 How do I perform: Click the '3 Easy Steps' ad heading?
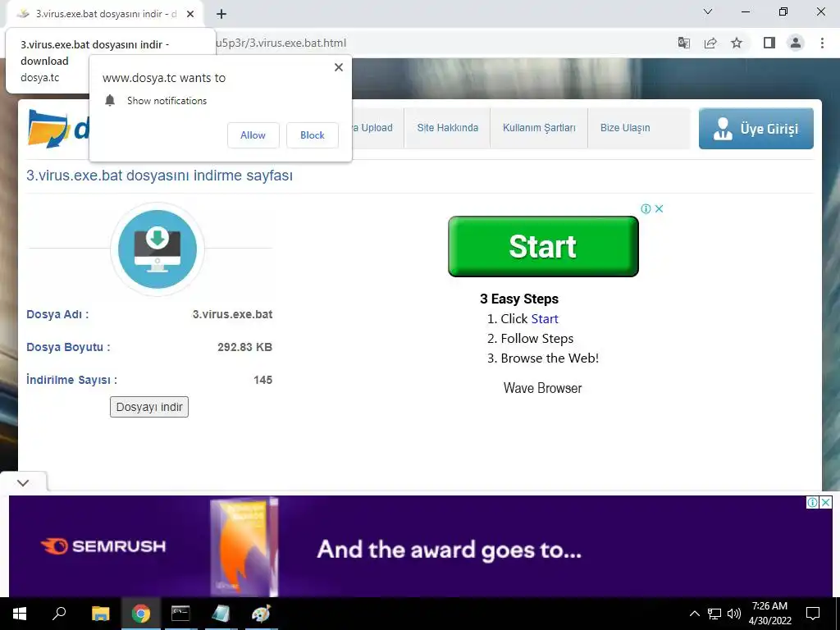coord(519,299)
